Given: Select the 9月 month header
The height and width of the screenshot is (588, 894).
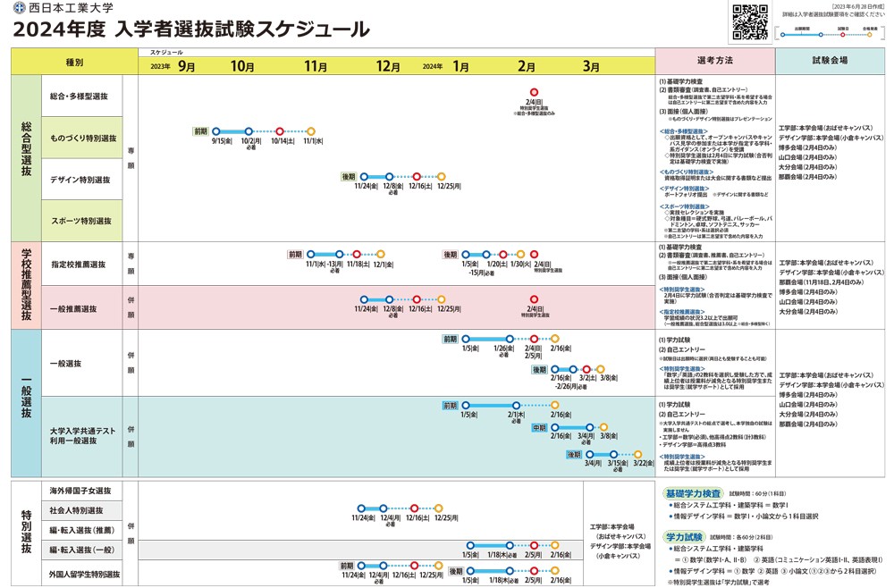Looking at the screenshot, I should tap(187, 66).
